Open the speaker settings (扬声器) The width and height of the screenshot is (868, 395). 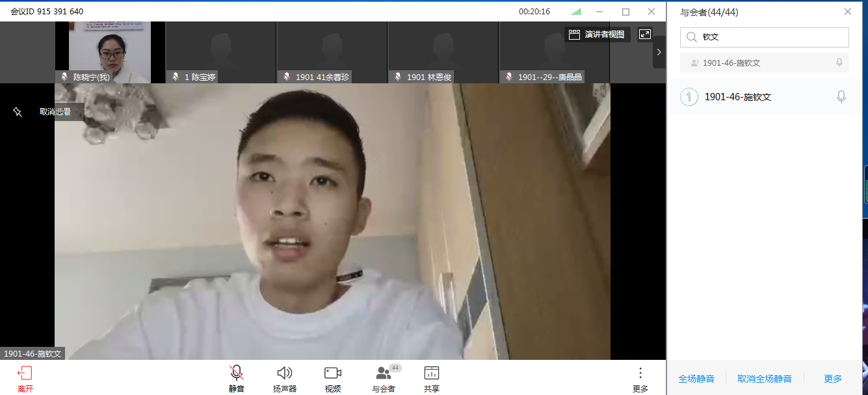pyautogui.click(x=284, y=374)
